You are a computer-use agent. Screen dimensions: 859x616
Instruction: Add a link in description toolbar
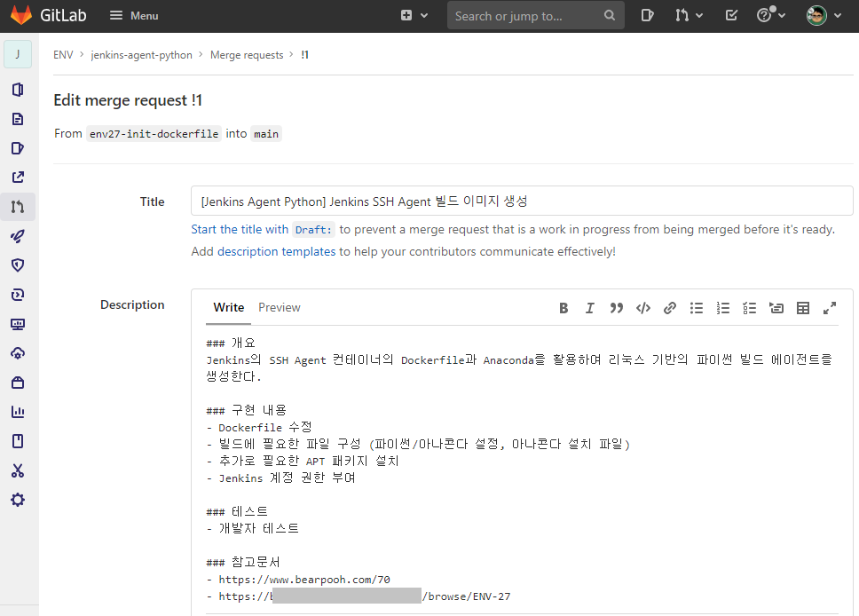(x=669, y=308)
